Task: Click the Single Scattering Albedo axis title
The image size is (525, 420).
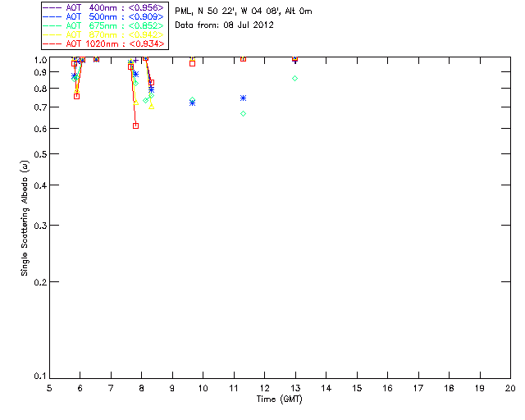Action: coord(25,217)
